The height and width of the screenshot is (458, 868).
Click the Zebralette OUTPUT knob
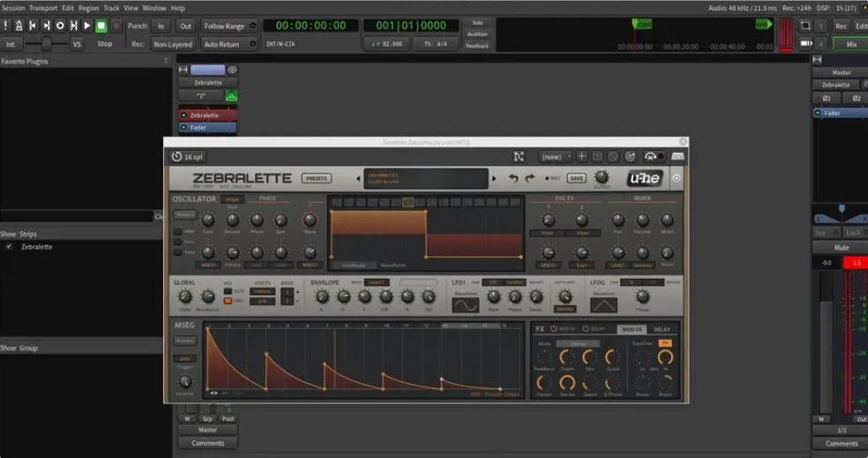602,177
